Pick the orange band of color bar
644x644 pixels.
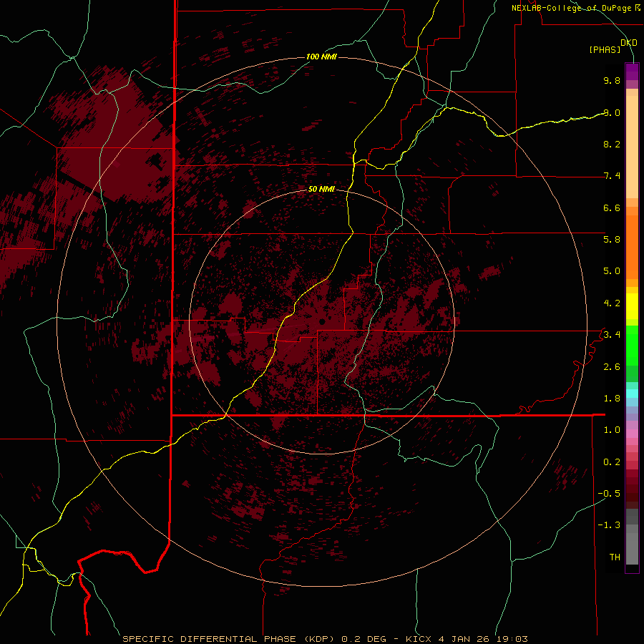tap(632, 246)
